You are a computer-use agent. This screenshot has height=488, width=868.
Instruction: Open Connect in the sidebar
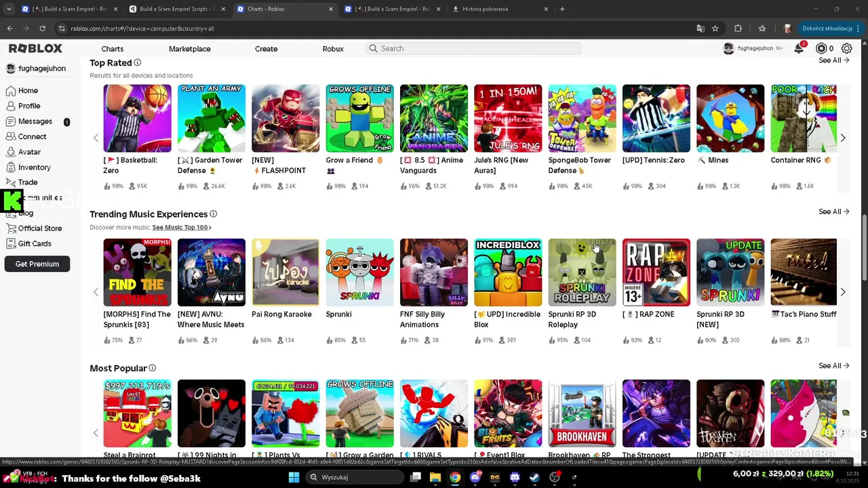[x=26, y=136]
